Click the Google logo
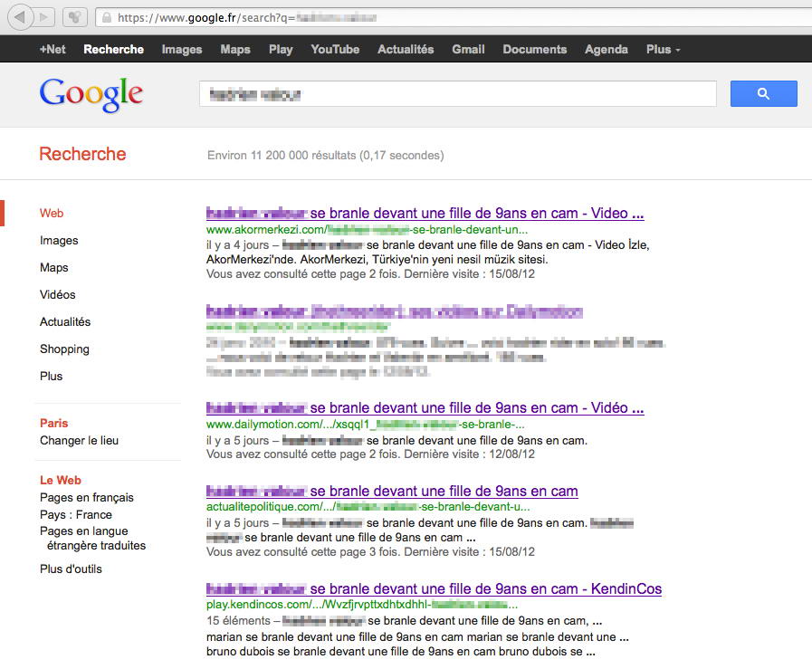Viewport: 812px width, 669px height. coord(91,94)
